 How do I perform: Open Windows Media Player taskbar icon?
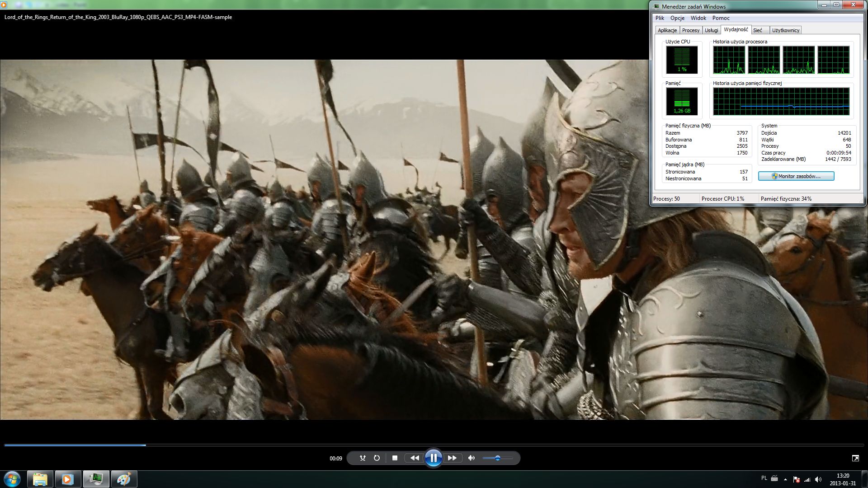click(x=68, y=479)
